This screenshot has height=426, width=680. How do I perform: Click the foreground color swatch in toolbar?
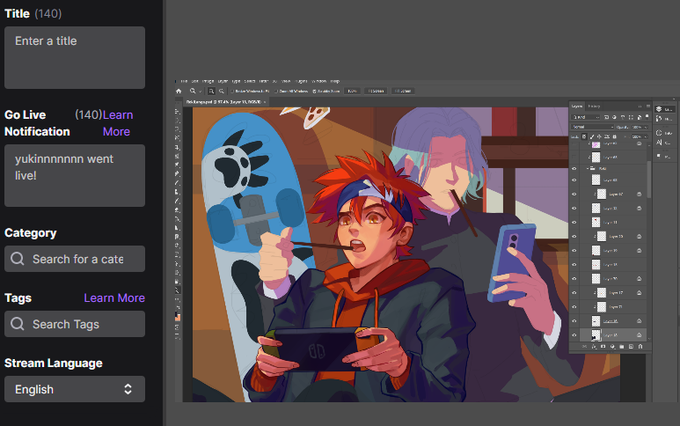click(177, 313)
